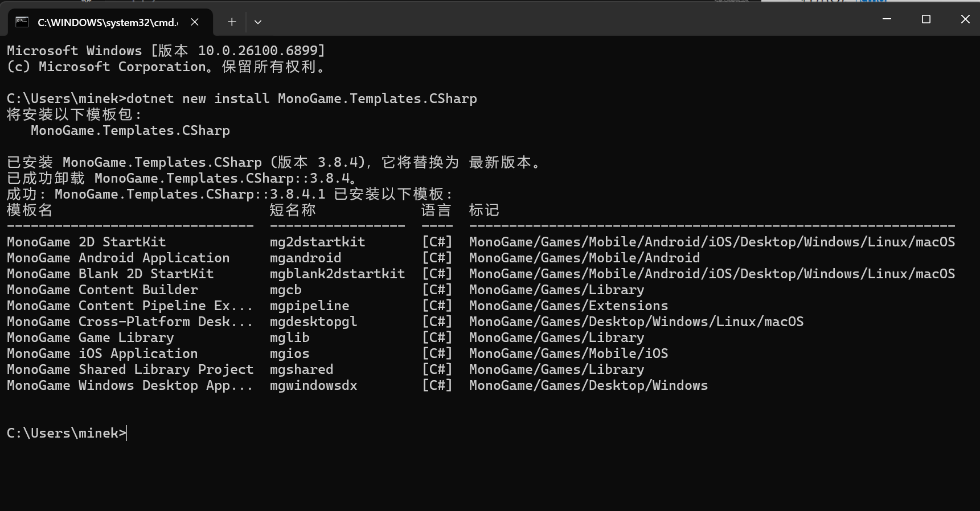Click the mgpipeline short name
980x511 pixels.
[x=310, y=306]
